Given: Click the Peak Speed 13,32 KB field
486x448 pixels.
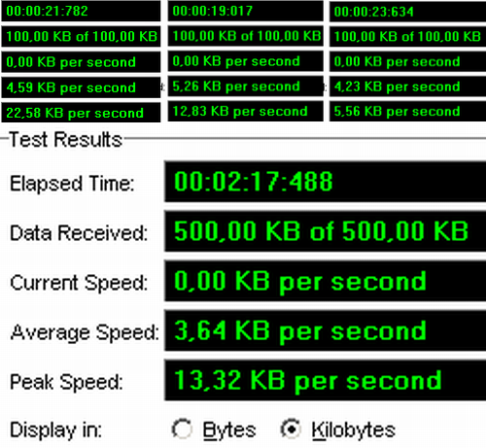Looking at the screenshot, I should (326, 380).
